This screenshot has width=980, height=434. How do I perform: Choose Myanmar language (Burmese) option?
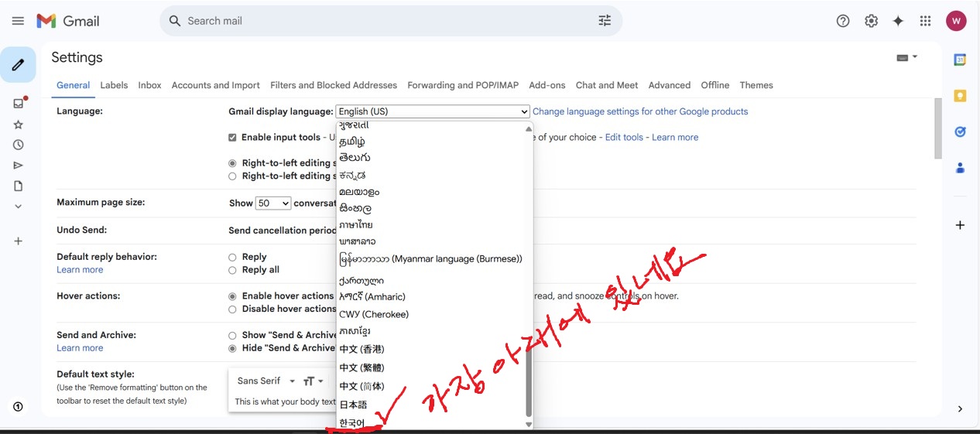coord(431,258)
